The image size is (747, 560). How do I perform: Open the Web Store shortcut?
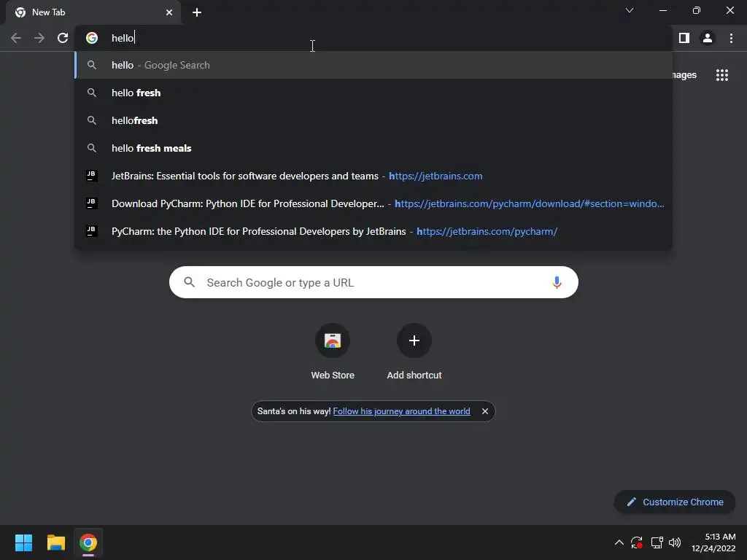point(333,351)
